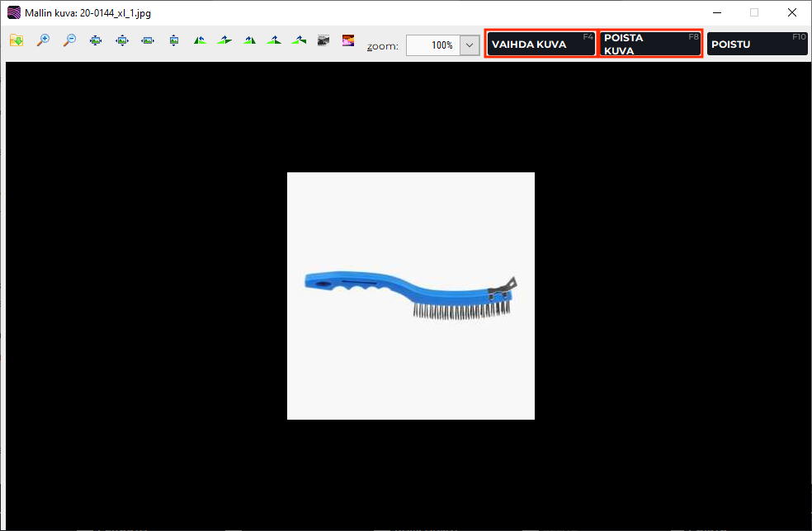Select the Zoom In magnifier tool

point(43,40)
